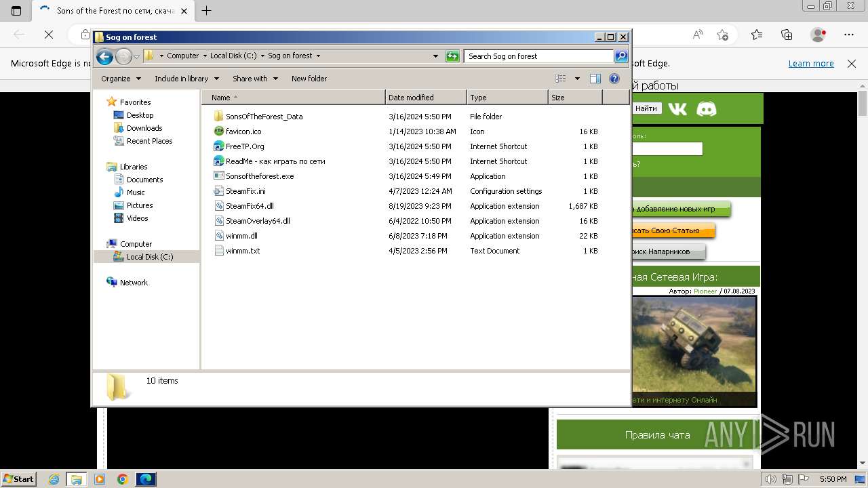Screen dimensions: 868x488
Task: Sort files by Name column
Action: [x=294, y=98]
